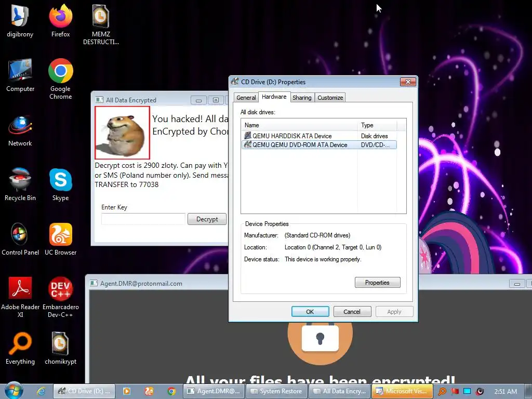
Task: Open the Everything search desktop icon
Action: (20, 349)
